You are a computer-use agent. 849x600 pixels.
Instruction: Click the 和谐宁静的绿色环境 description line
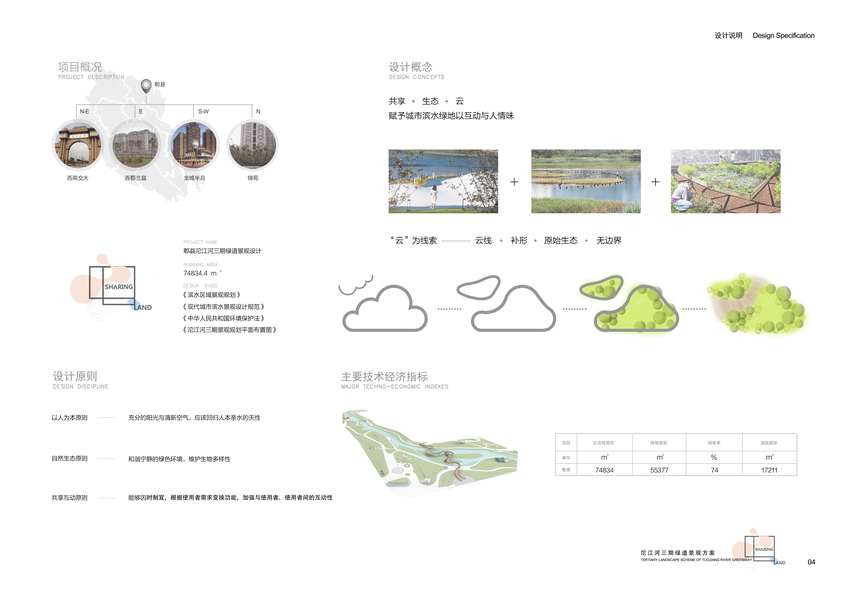click(179, 459)
